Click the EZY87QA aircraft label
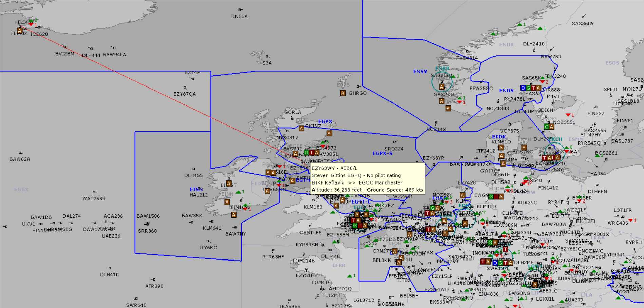The image size is (644, 308). tap(185, 94)
